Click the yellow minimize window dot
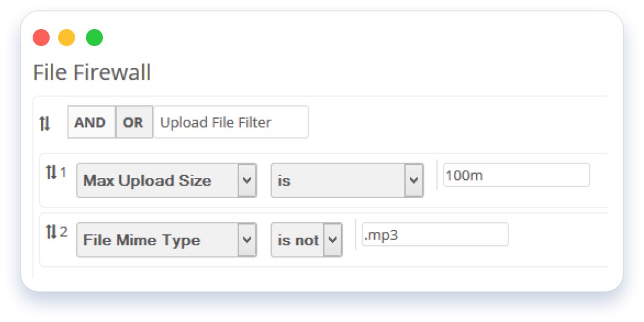 (67, 38)
